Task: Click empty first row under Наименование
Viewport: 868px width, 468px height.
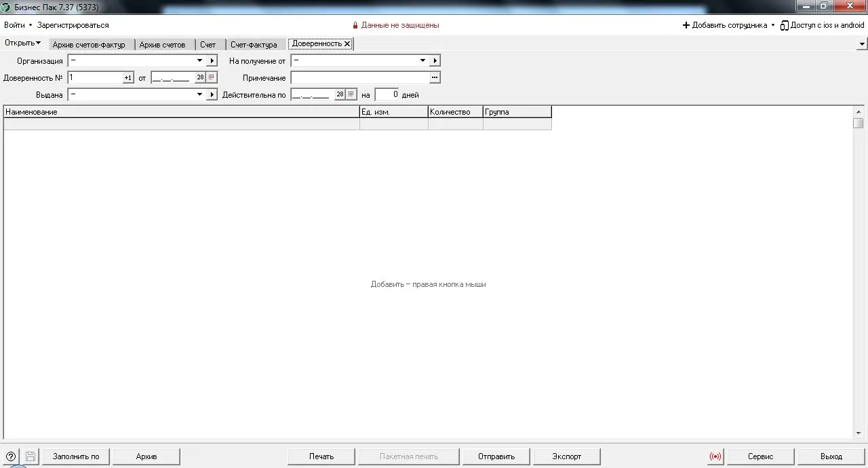Action: 181,124
